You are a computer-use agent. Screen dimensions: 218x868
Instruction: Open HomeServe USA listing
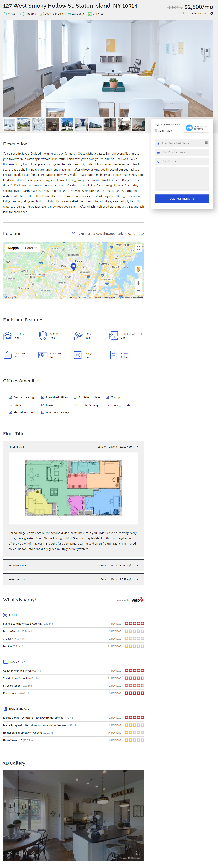click(12, 740)
